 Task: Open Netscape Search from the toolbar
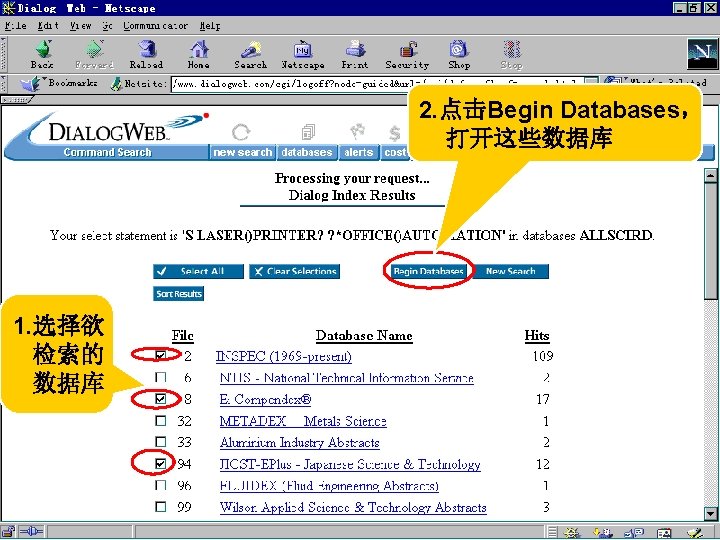click(x=251, y=55)
